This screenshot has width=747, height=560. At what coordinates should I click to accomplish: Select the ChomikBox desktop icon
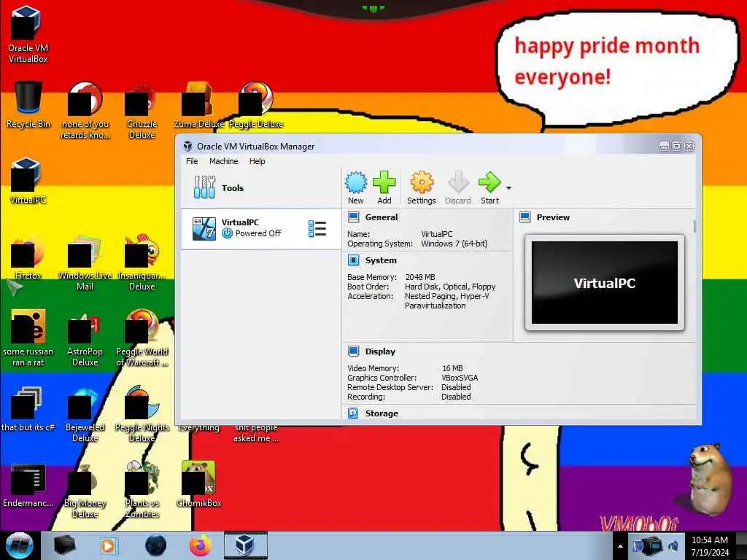pyautogui.click(x=198, y=485)
